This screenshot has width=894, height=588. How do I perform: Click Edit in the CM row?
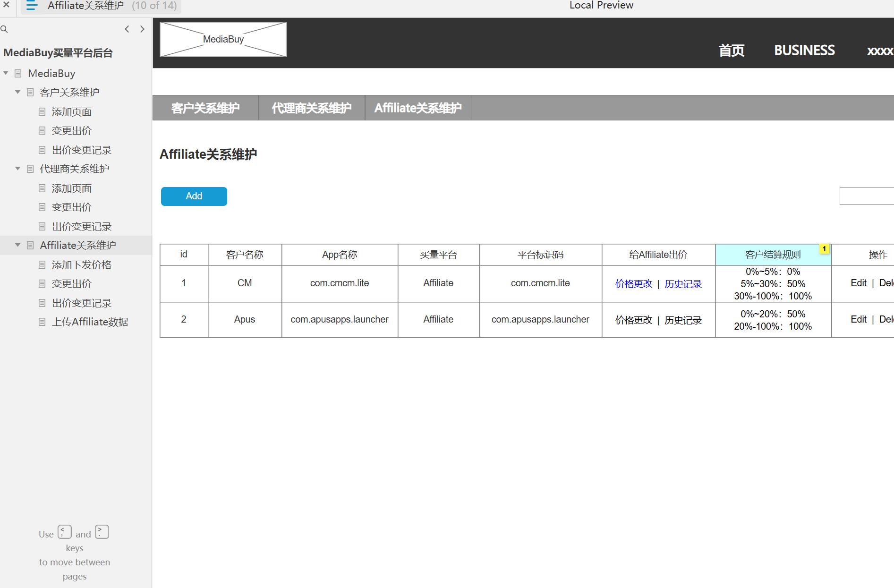858,283
